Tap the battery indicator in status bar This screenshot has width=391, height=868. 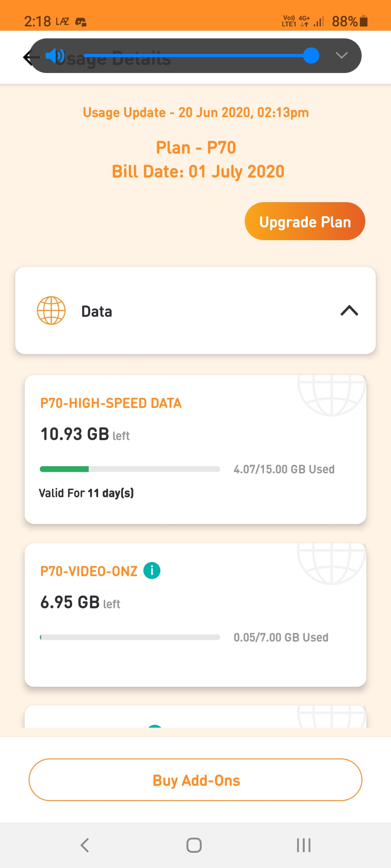[x=364, y=21]
